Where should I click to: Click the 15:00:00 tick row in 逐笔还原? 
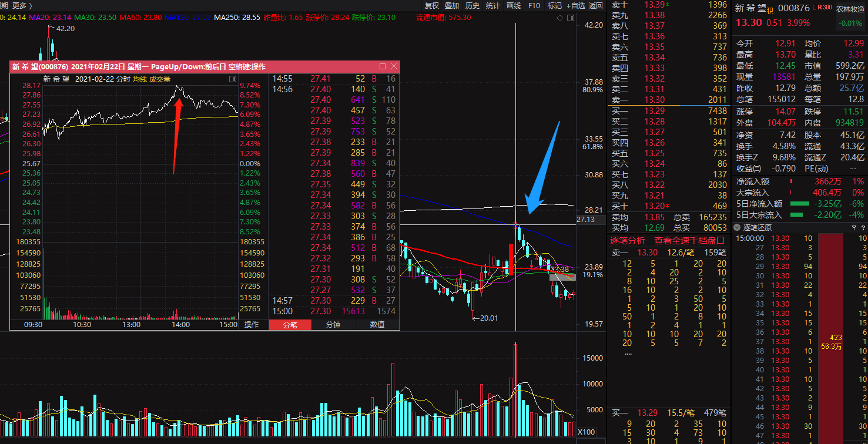[x=800, y=238]
